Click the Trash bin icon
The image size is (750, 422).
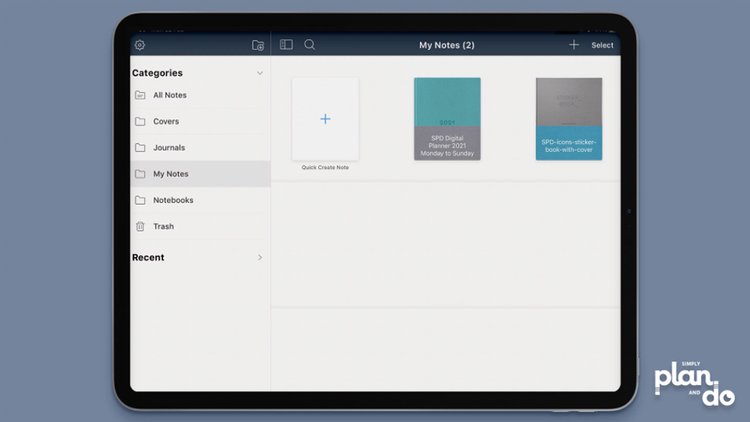click(x=140, y=226)
